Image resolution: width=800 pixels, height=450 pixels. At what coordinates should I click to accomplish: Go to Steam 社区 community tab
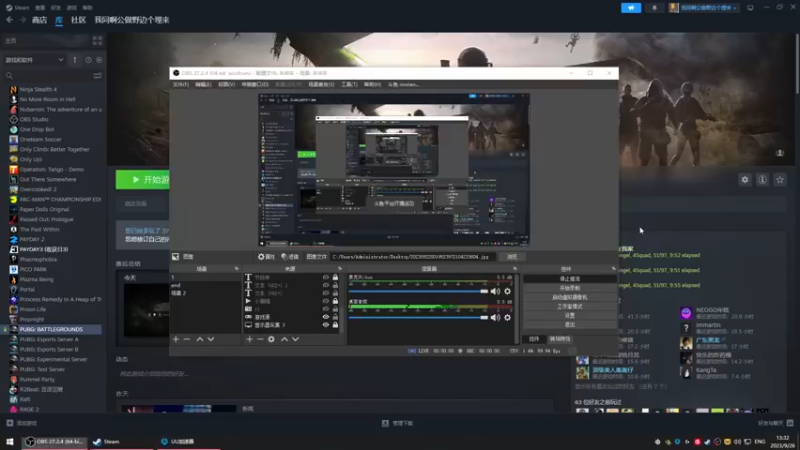[78, 20]
